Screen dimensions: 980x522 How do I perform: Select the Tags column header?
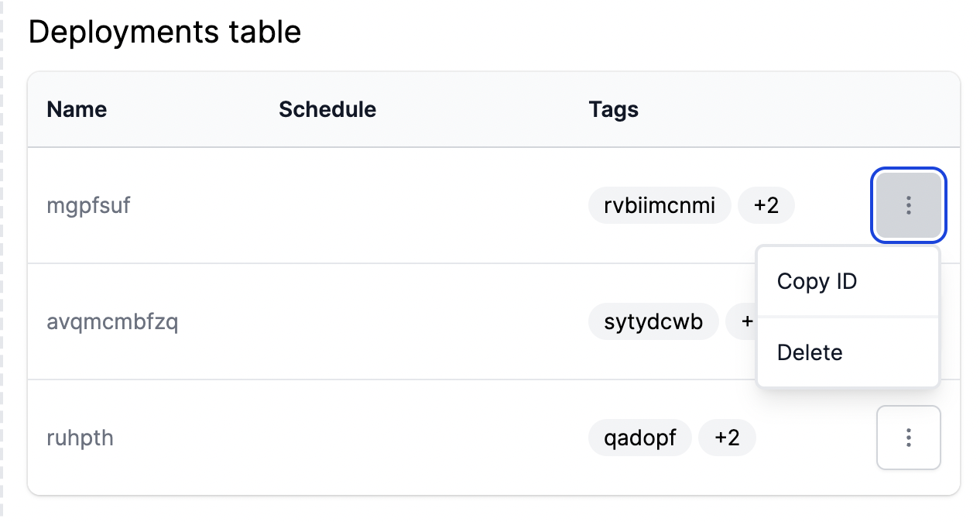[613, 109]
